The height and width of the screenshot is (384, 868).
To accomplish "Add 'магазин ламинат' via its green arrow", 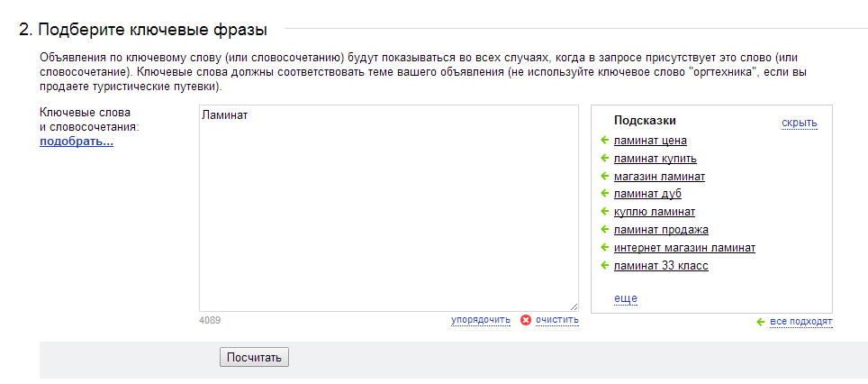I will tap(604, 177).
